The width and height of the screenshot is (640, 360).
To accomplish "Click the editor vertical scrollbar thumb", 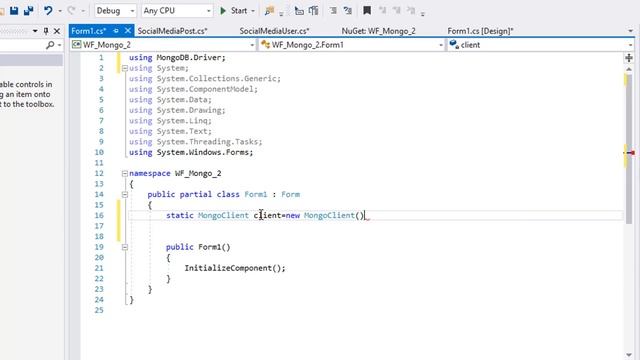I will [x=629, y=149].
